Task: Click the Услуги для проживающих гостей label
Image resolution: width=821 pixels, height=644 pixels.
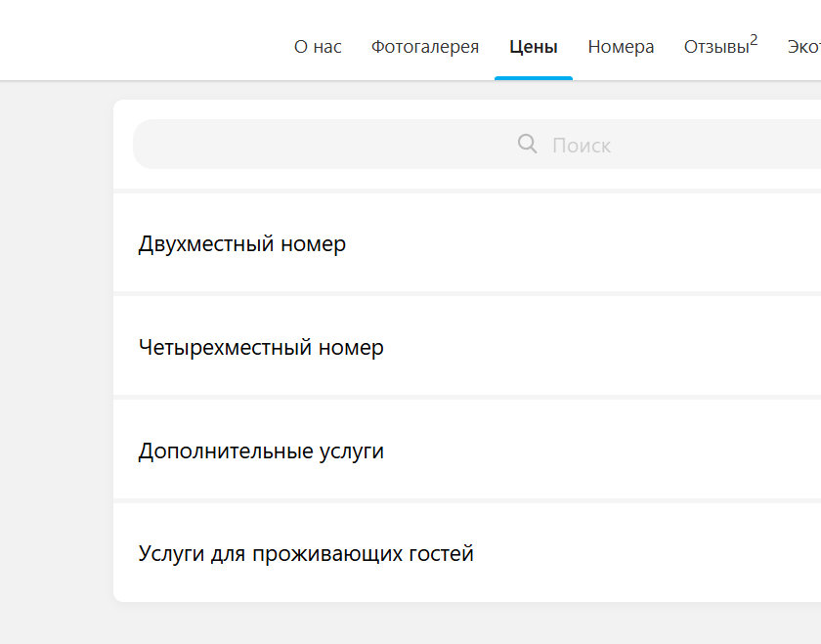Action: (x=306, y=554)
